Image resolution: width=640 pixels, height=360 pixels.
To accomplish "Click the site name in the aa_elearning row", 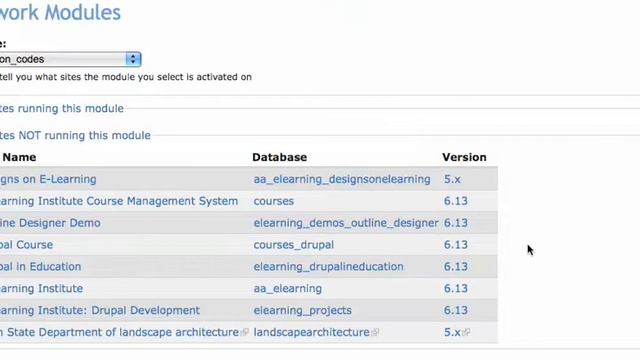I will pyautogui.click(x=41, y=289).
